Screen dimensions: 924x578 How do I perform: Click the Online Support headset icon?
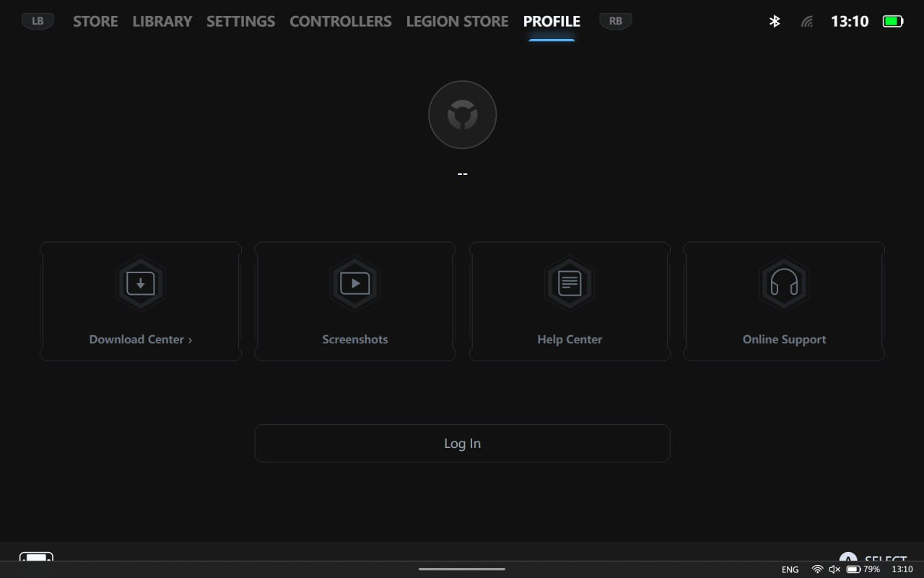pyautogui.click(x=784, y=283)
